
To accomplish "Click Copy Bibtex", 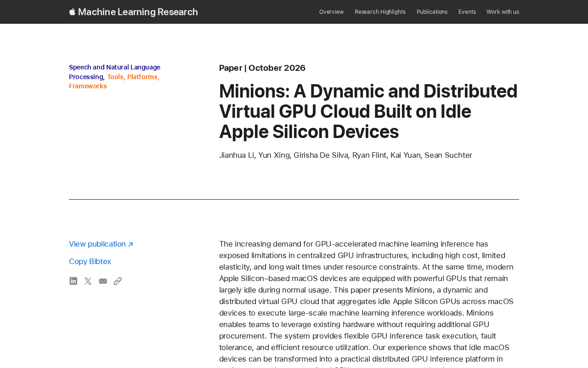I will point(90,262).
